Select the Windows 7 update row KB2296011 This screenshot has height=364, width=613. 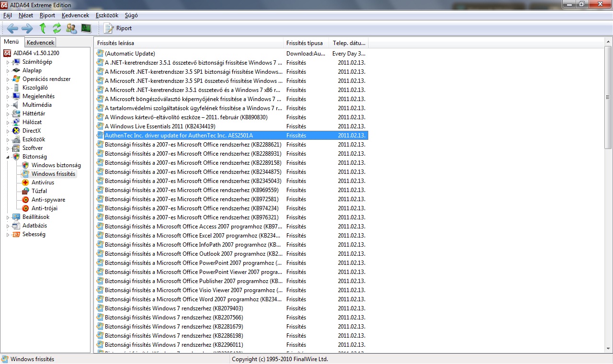231,345
